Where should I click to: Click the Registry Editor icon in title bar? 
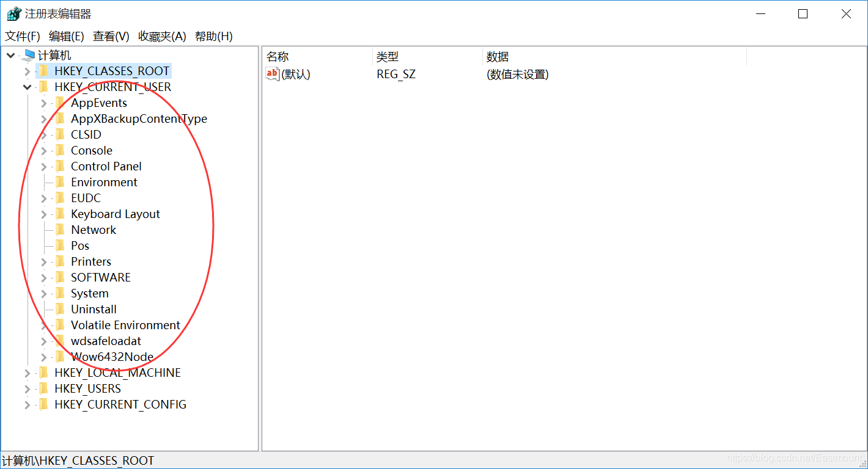click(12, 12)
